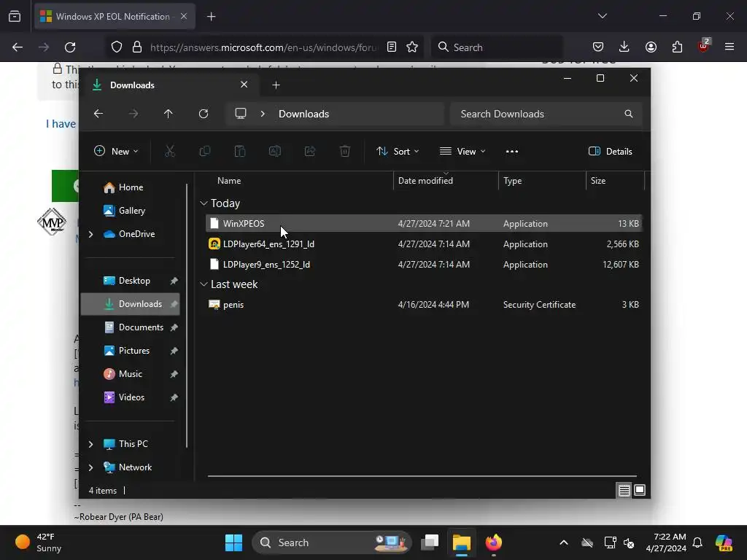Click the Cut icon in Explorer toolbar
The image size is (747, 560).
pos(169,152)
